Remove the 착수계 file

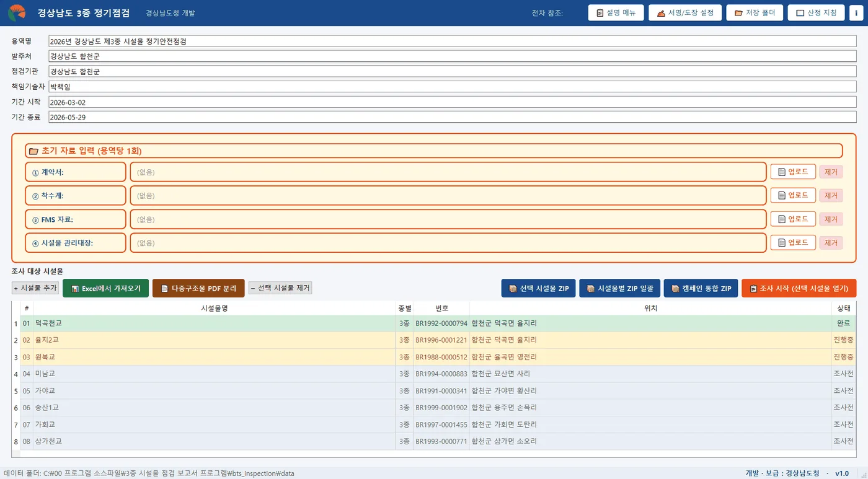[831, 195]
